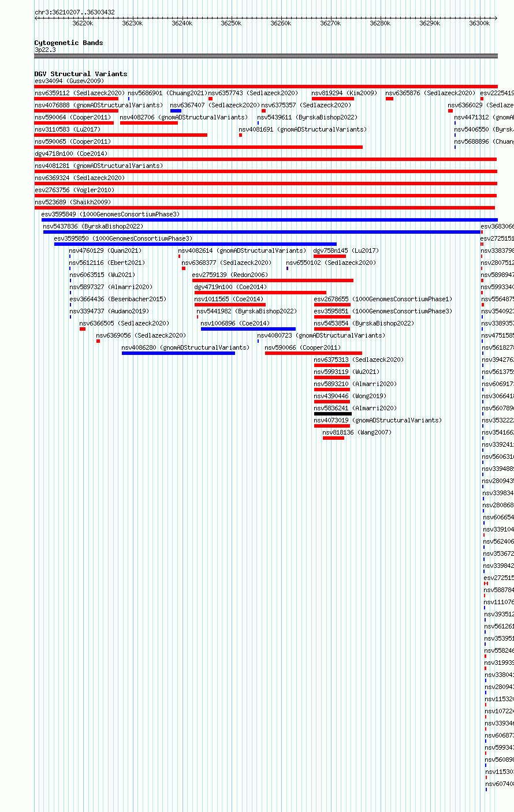Image resolution: width=514 pixels, height=812 pixels.
Task: Click nsv4080723 gnomAD variant label
Action: (322, 335)
